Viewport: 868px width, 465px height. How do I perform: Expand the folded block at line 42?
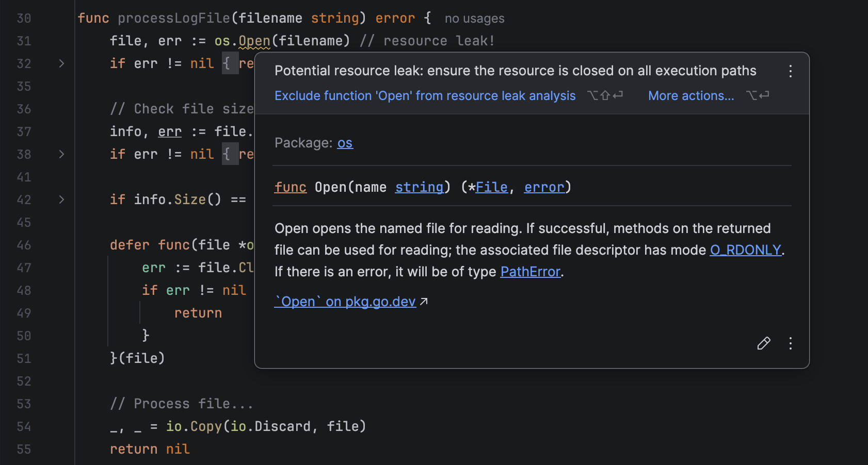click(x=61, y=200)
